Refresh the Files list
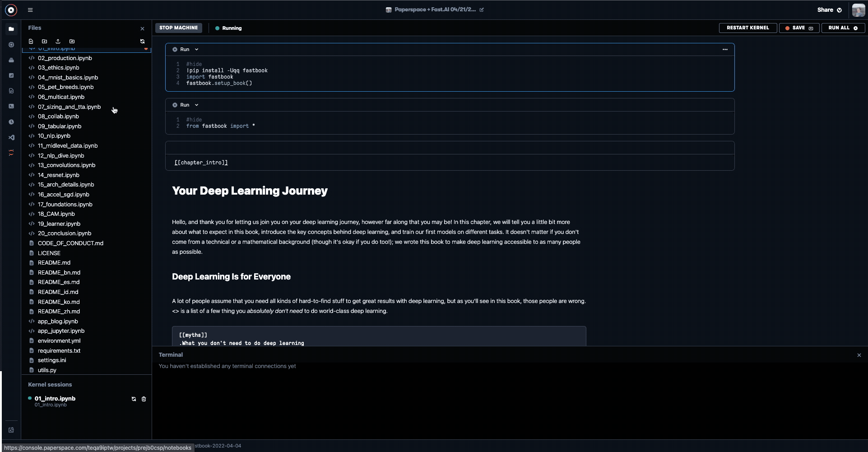This screenshot has height=452, width=868. pos(142,41)
